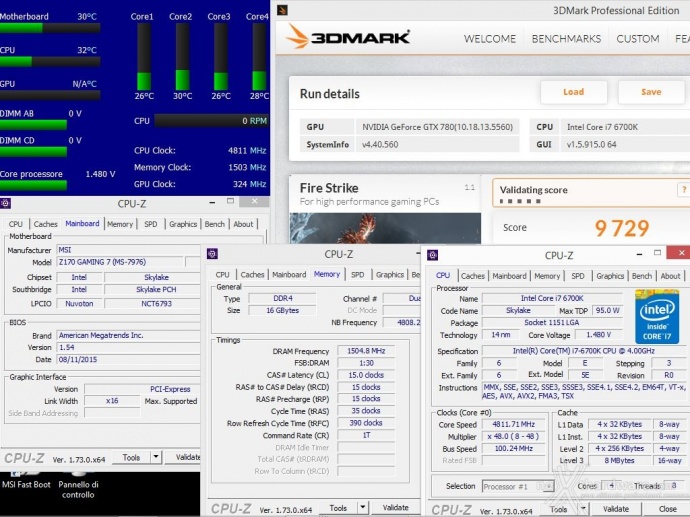This screenshot has height=517, width=690.
Task: Click the Core3 temperature vertical bar
Action: click(220, 57)
